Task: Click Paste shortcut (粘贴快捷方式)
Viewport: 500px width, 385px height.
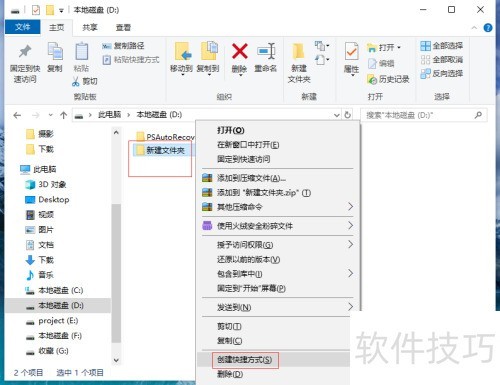Action: click(131, 60)
